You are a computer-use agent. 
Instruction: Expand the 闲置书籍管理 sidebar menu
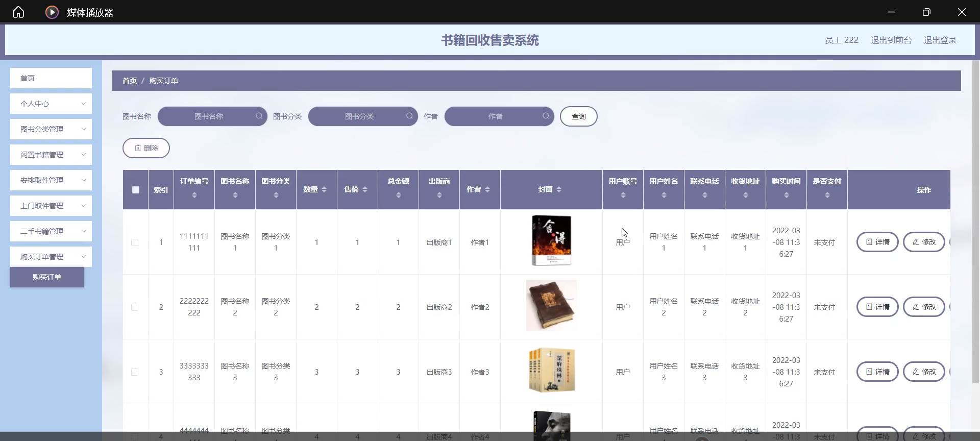point(51,155)
